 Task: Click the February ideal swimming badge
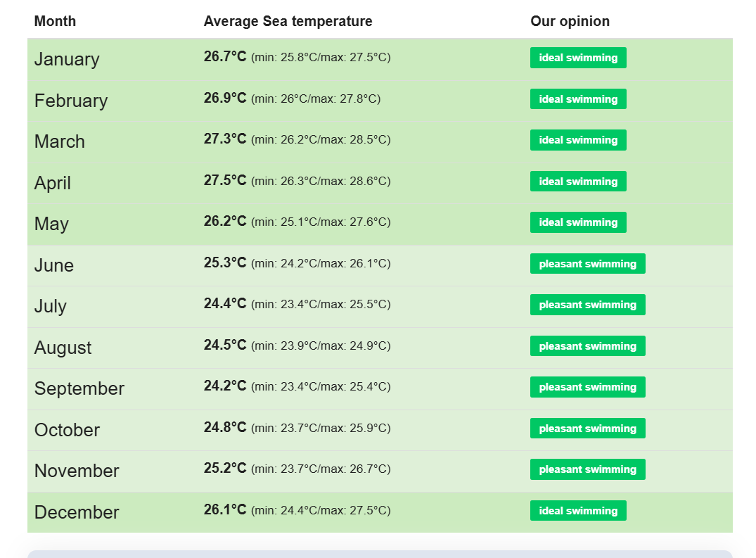click(578, 99)
